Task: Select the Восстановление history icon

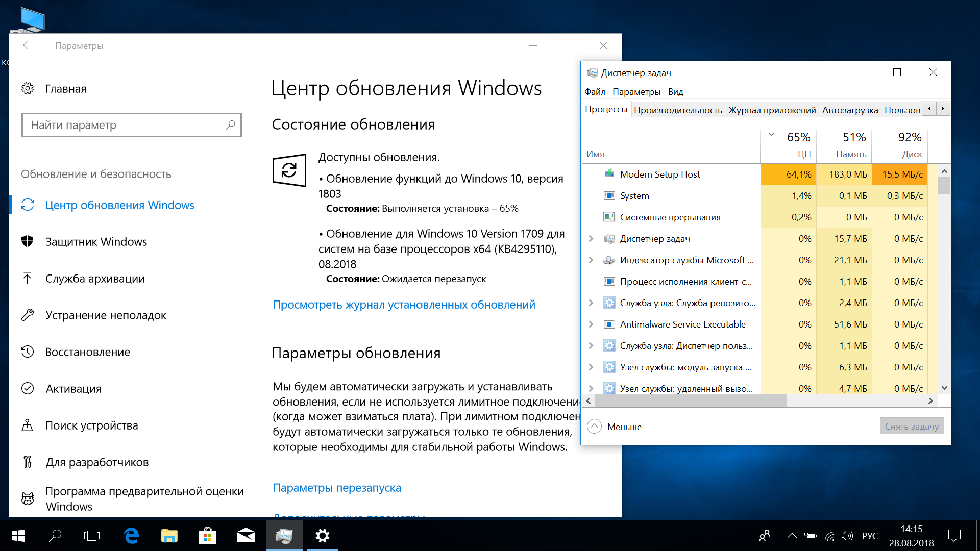Action: pyautogui.click(x=28, y=352)
